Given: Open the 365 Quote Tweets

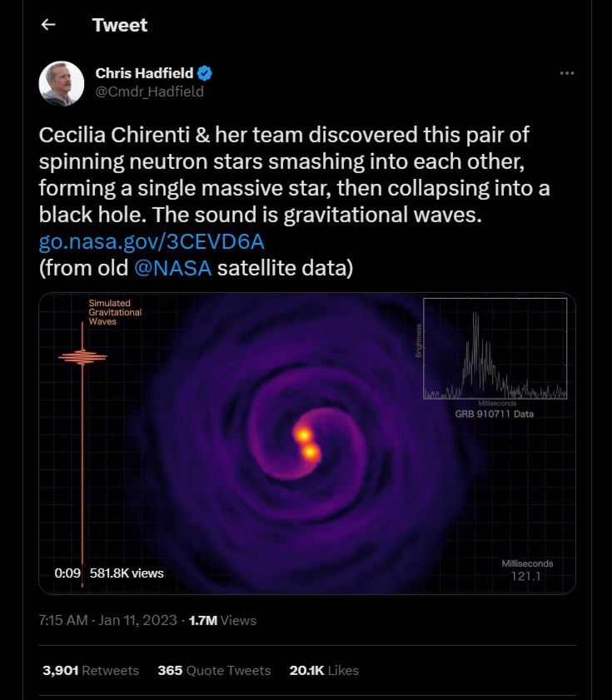Looking at the screenshot, I should [215, 671].
